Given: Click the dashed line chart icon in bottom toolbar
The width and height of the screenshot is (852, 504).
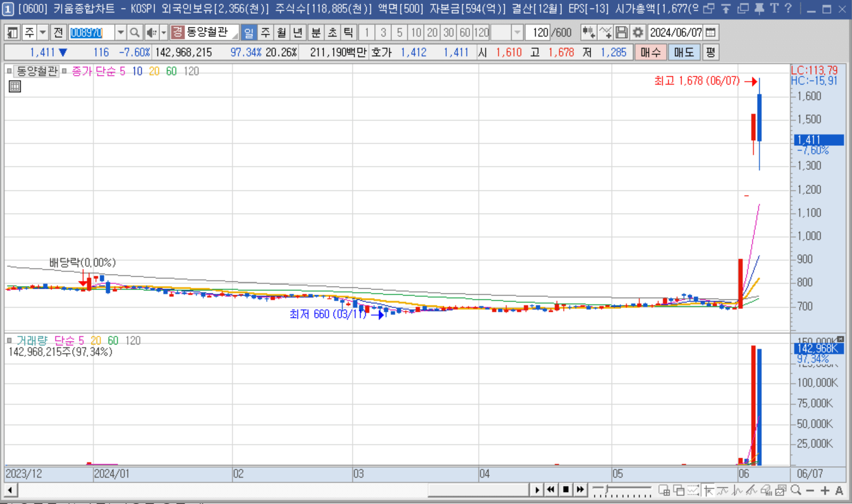Looking at the screenshot, I should point(694,490).
